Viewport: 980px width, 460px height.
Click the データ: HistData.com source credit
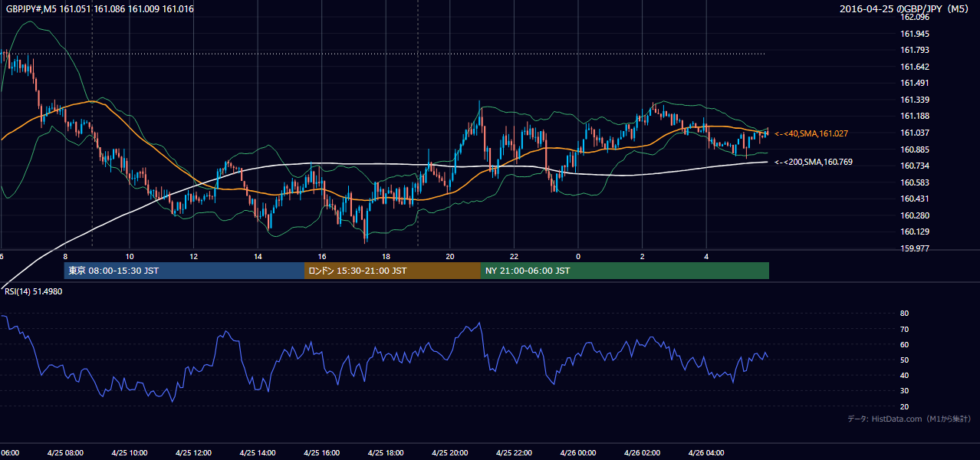[x=909, y=419]
